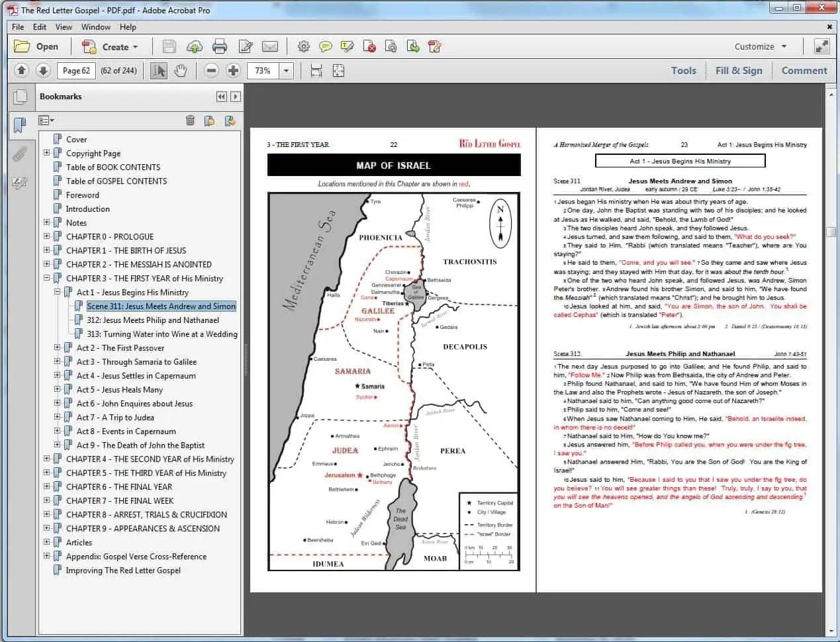
Task: Click the extract pages icon
Action: pos(413,46)
